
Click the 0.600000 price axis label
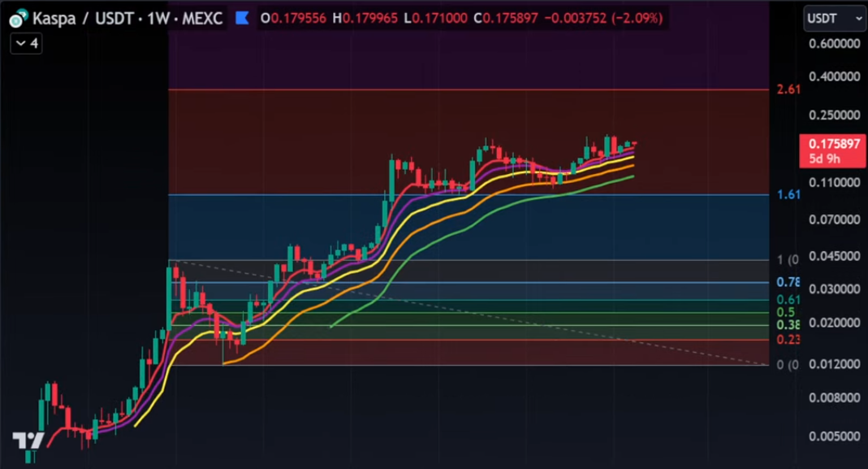click(834, 44)
